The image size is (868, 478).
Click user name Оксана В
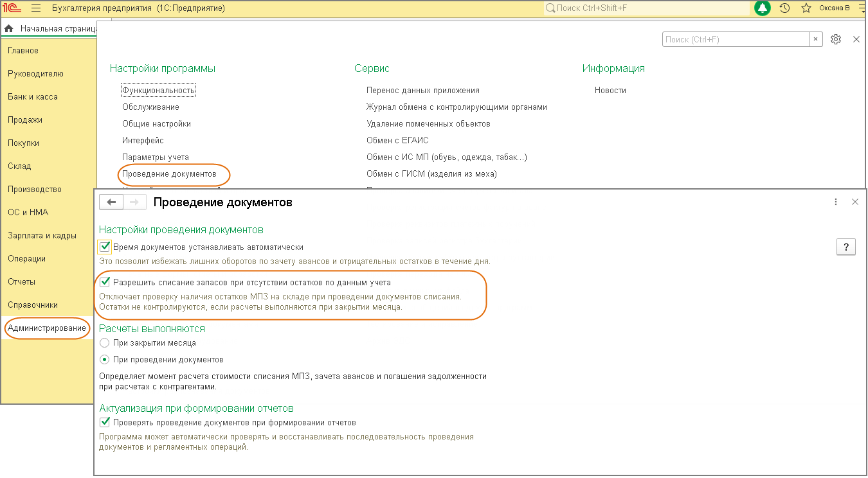point(835,8)
